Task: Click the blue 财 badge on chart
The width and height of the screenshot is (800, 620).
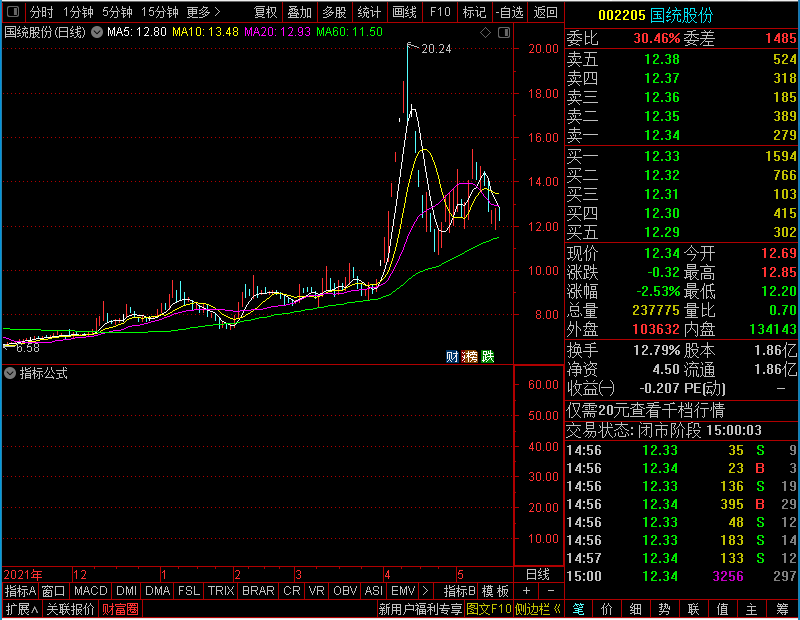Action: pos(452,356)
